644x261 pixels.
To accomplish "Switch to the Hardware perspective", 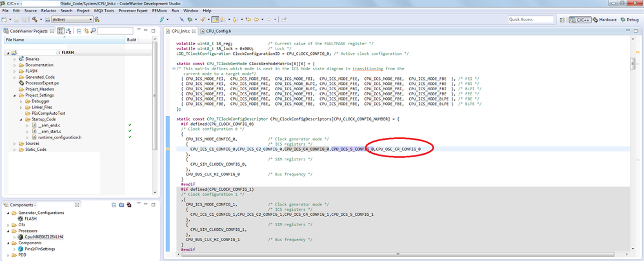I will [605, 19].
